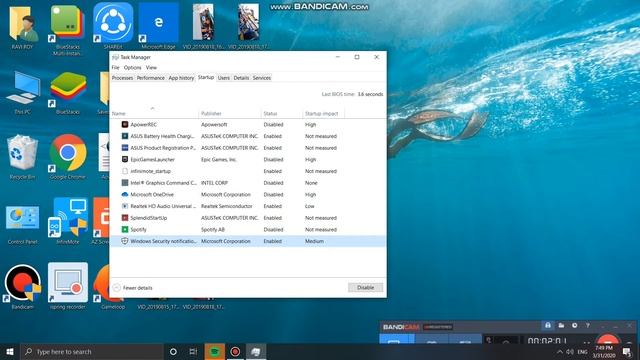Sort by the Name column header

154,113
